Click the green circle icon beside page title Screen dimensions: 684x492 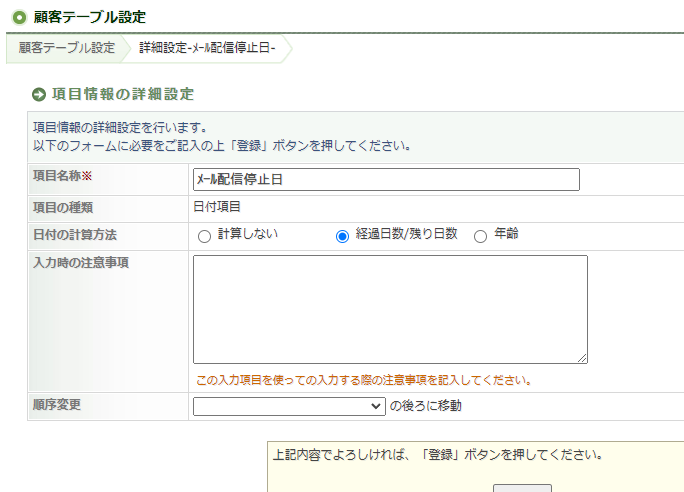(19, 17)
